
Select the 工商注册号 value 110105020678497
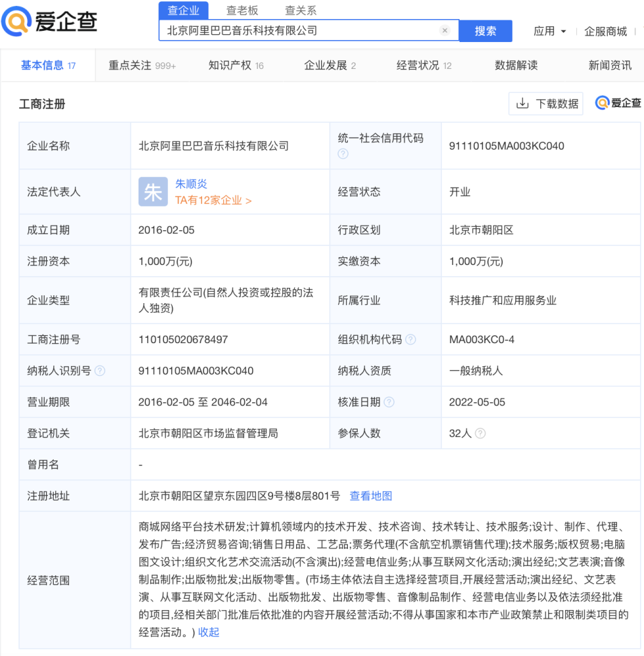(x=183, y=339)
